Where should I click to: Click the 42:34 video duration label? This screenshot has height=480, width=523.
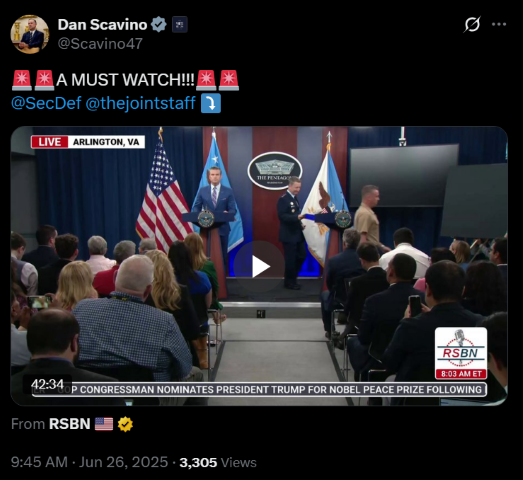(47, 385)
